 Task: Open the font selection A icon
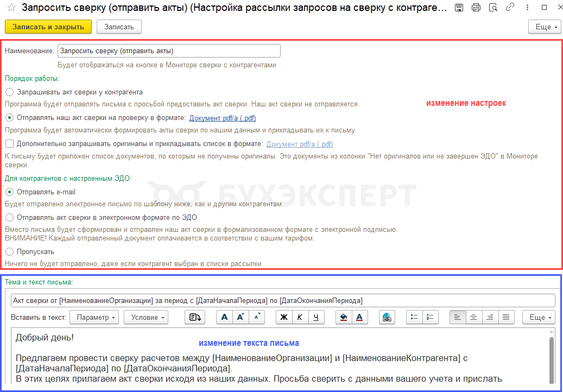pos(224,317)
